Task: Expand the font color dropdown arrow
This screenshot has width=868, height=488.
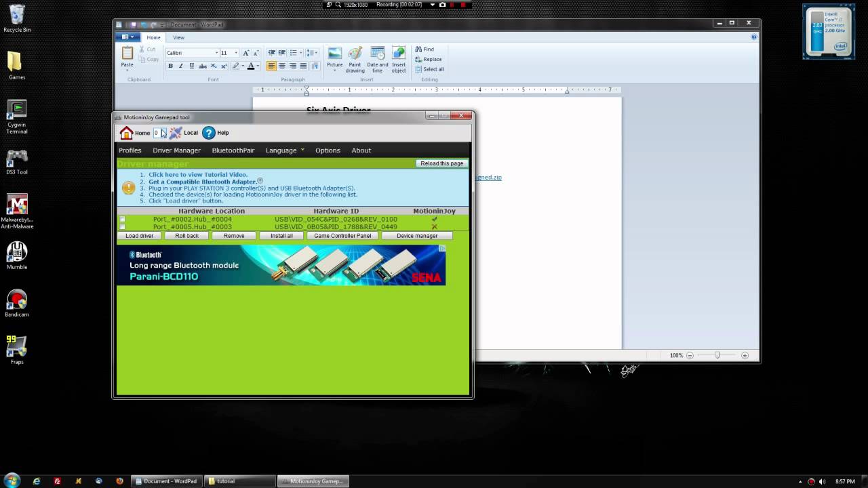Action: (x=258, y=66)
